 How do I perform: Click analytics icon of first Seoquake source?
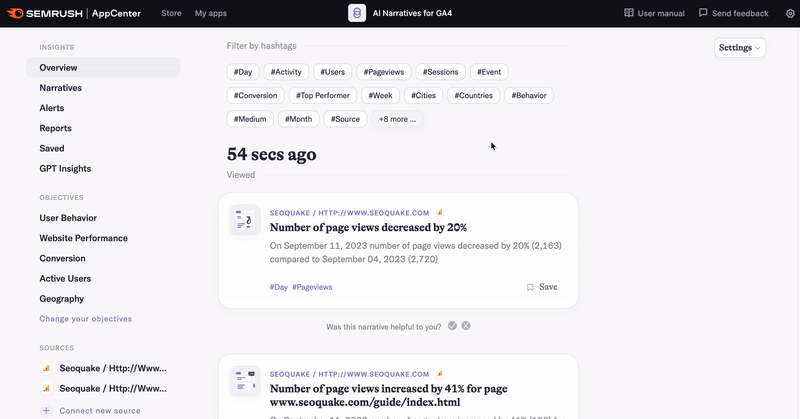tap(46, 368)
